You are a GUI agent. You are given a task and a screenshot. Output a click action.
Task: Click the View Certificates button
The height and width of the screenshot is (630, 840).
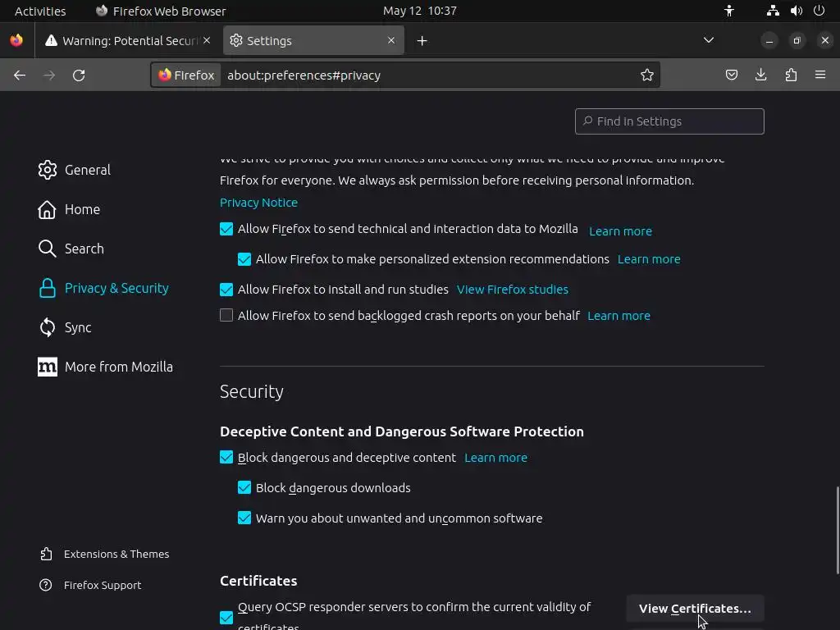695,609
